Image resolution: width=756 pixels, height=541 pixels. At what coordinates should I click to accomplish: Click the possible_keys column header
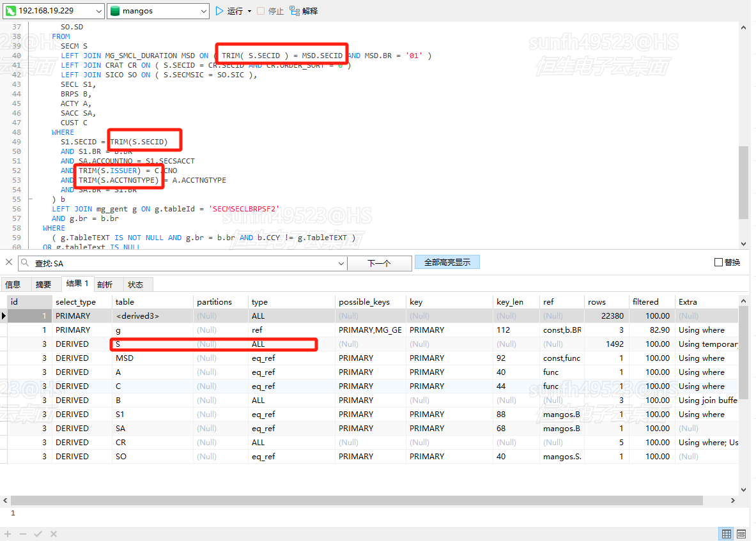[370, 302]
